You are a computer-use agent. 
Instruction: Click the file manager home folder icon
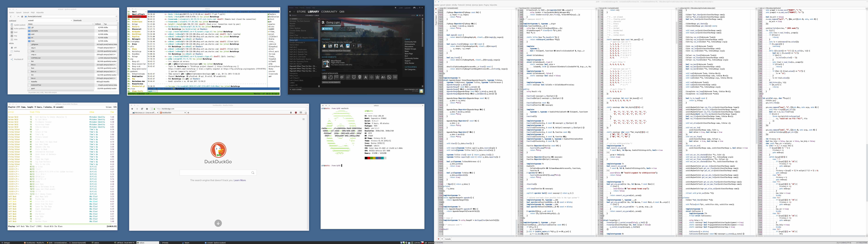click(x=22, y=16)
